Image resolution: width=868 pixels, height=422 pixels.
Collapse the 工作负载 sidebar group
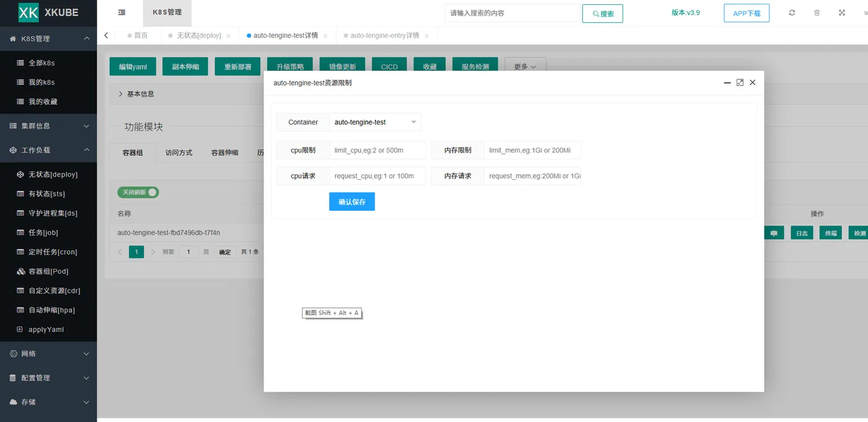[48, 150]
